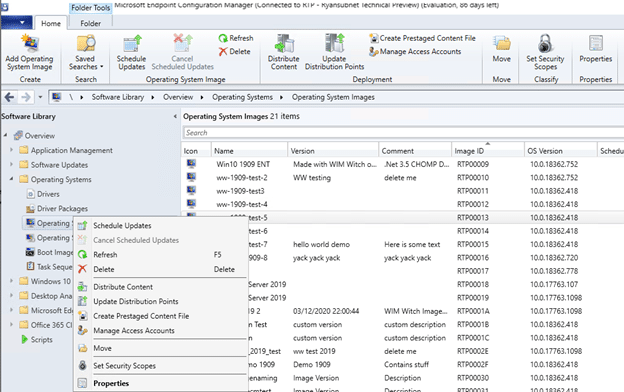This screenshot has width=624, height=392.
Task: Sort by the Image ID column header
Action: click(488, 151)
